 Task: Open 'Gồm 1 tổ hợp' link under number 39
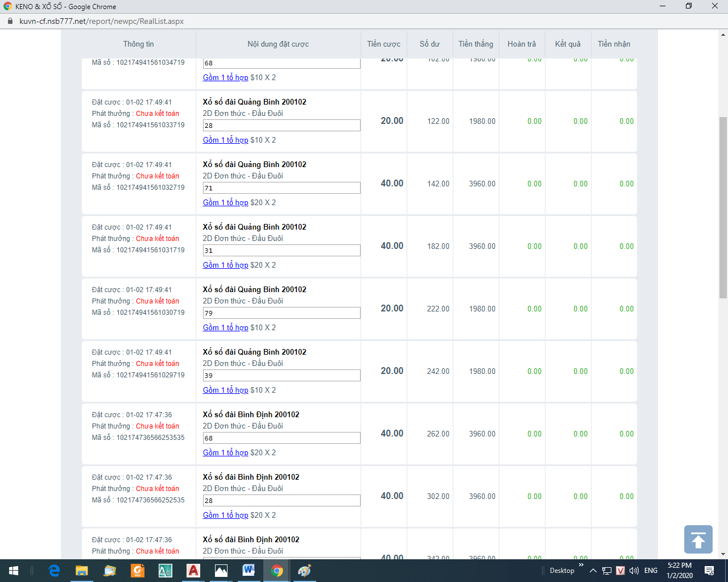[x=225, y=390]
